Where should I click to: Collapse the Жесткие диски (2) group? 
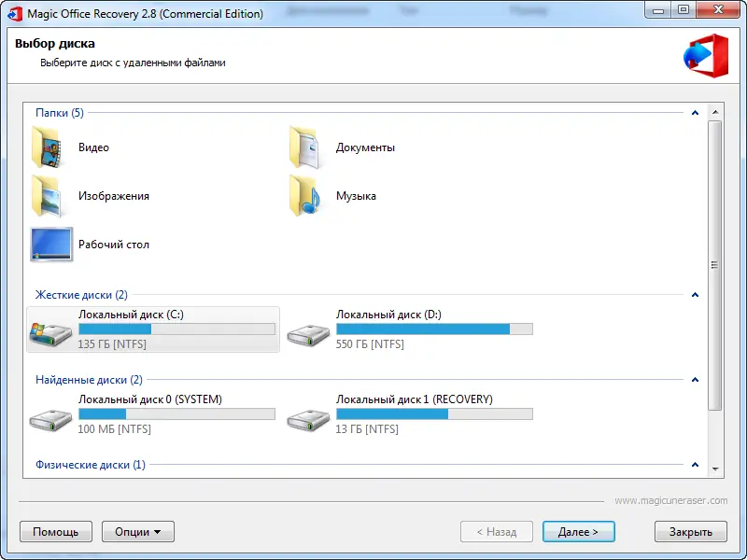[x=695, y=295]
